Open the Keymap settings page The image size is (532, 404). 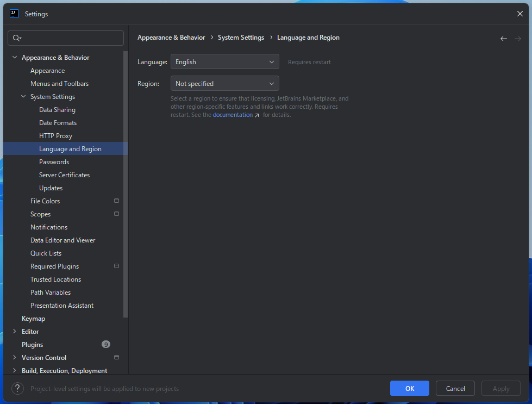click(33, 319)
